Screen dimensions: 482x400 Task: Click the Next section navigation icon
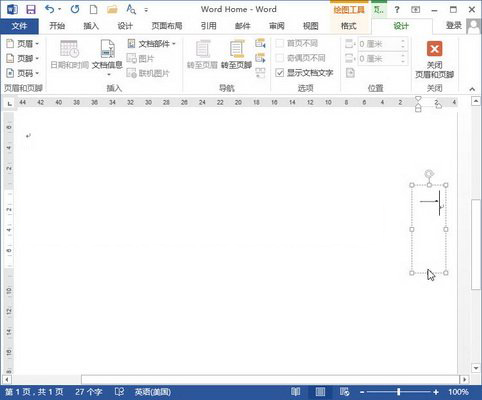click(x=260, y=58)
